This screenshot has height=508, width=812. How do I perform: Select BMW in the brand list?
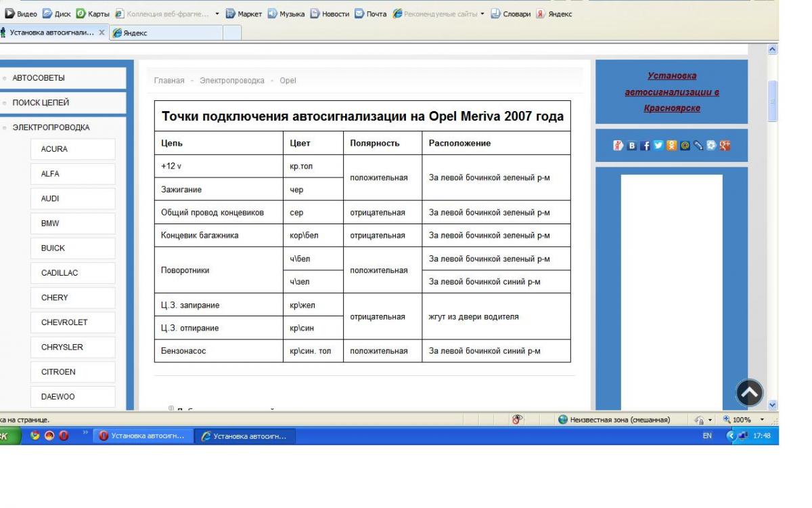point(73,224)
